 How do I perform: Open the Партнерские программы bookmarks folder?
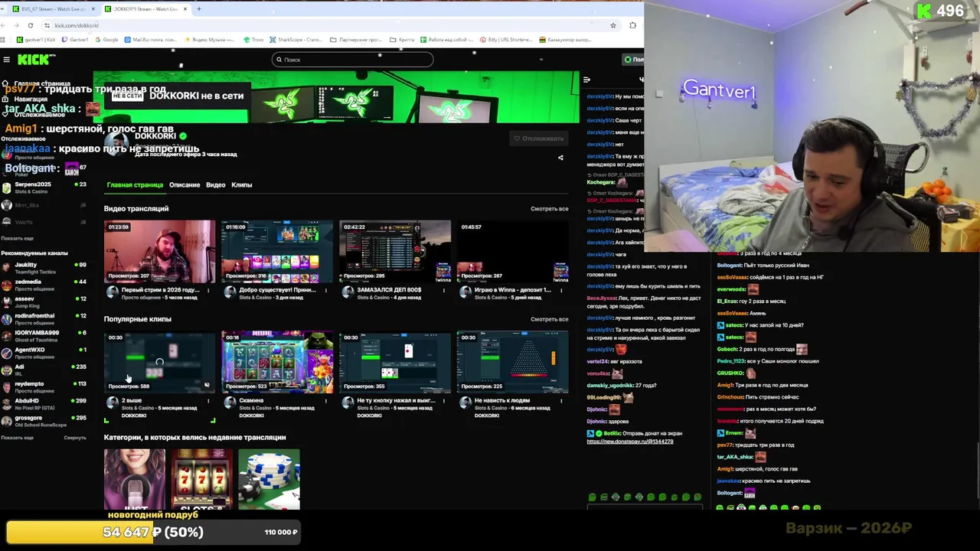coord(355,40)
